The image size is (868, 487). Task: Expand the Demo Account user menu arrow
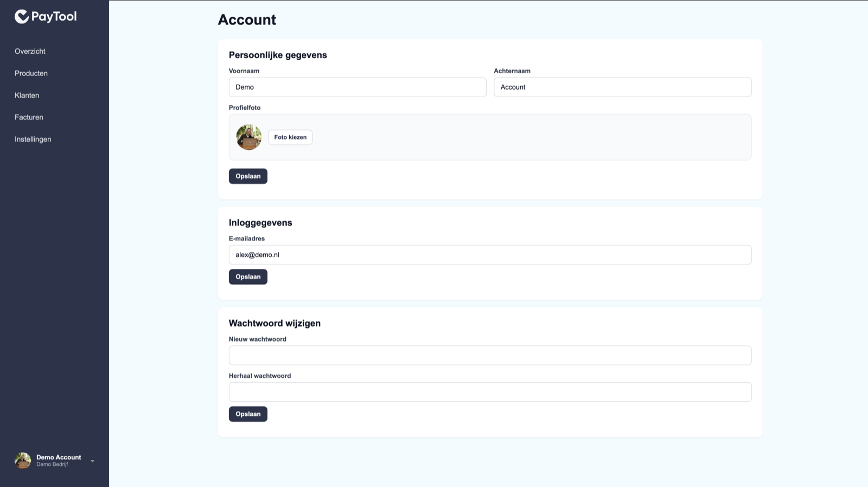point(92,461)
